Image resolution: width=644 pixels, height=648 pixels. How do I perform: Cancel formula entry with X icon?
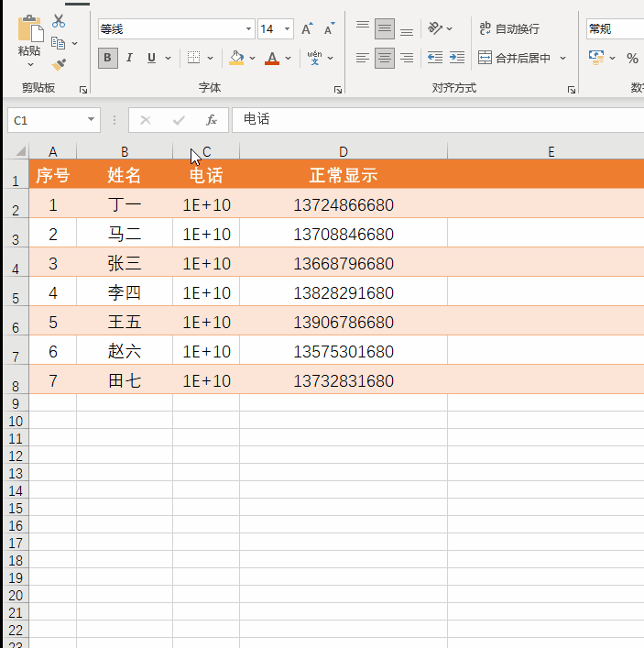[146, 120]
